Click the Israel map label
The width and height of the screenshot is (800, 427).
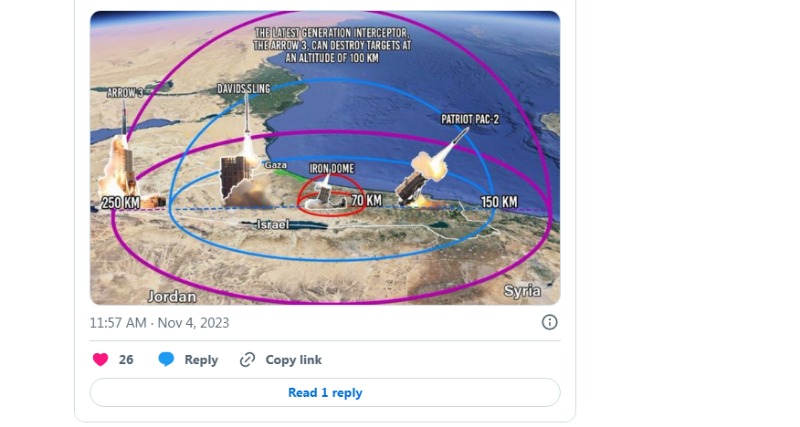pos(272,224)
